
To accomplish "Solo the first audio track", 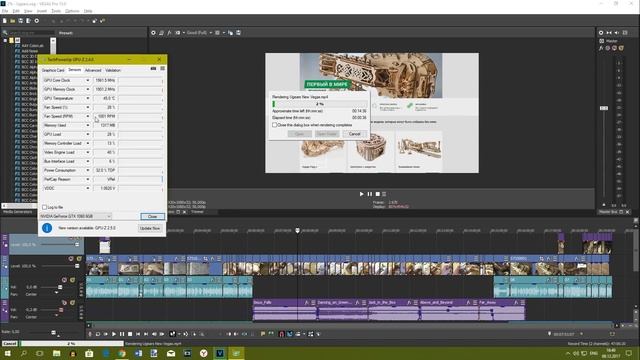I will (x=72, y=280).
